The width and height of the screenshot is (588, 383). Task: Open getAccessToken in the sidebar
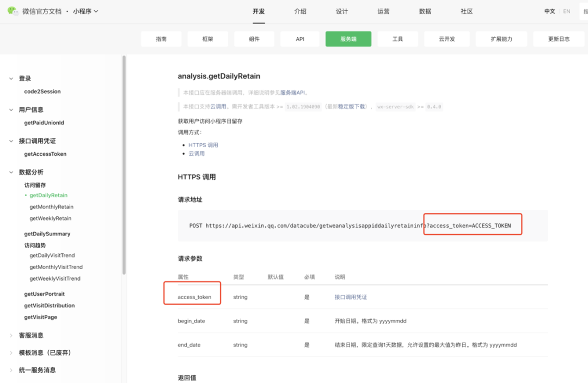pos(45,154)
